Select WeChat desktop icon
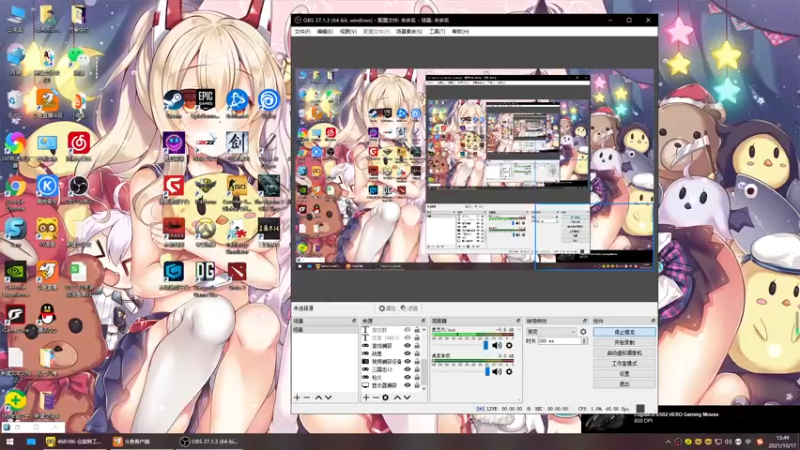This screenshot has height=450, width=800. [78, 59]
